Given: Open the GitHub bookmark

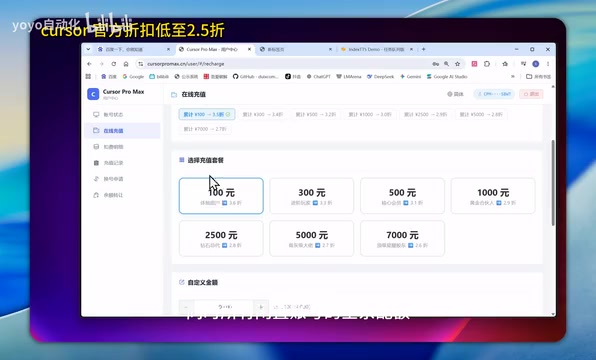Looking at the screenshot, I should click(255, 76).
